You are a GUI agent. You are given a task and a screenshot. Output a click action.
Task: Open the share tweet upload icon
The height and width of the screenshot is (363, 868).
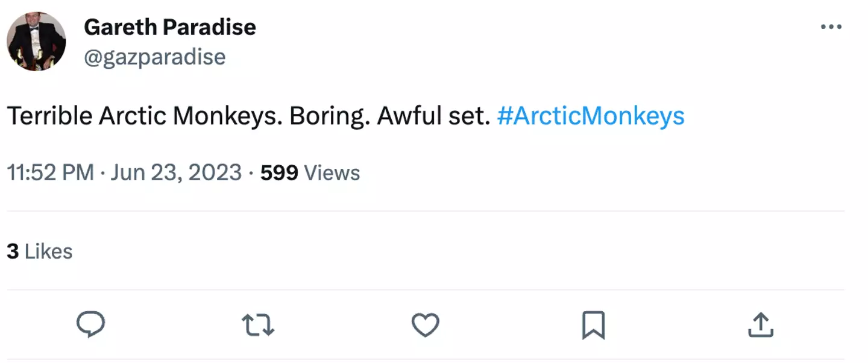point(761,325)
